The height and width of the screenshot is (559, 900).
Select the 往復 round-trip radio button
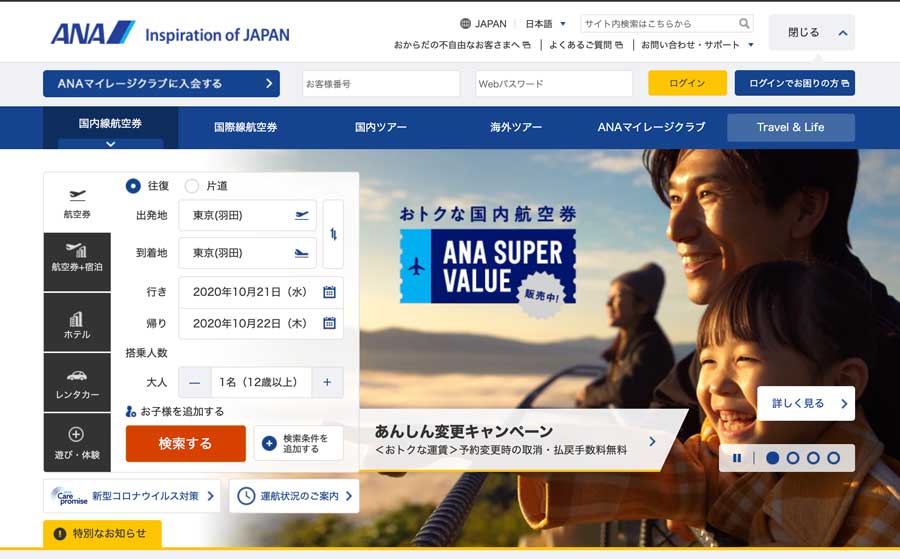(133, 186)
